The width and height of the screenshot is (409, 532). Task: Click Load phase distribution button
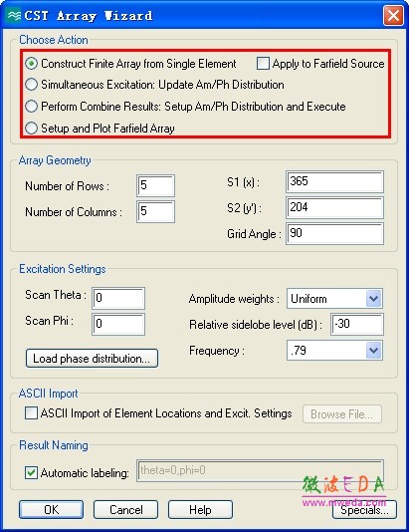pyautogui.click(x=92, y=359)
